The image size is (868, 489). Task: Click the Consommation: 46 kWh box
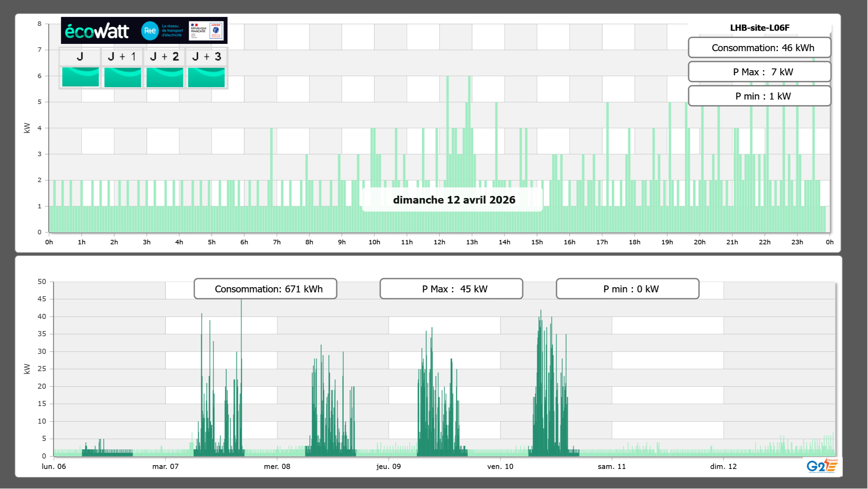759,48
